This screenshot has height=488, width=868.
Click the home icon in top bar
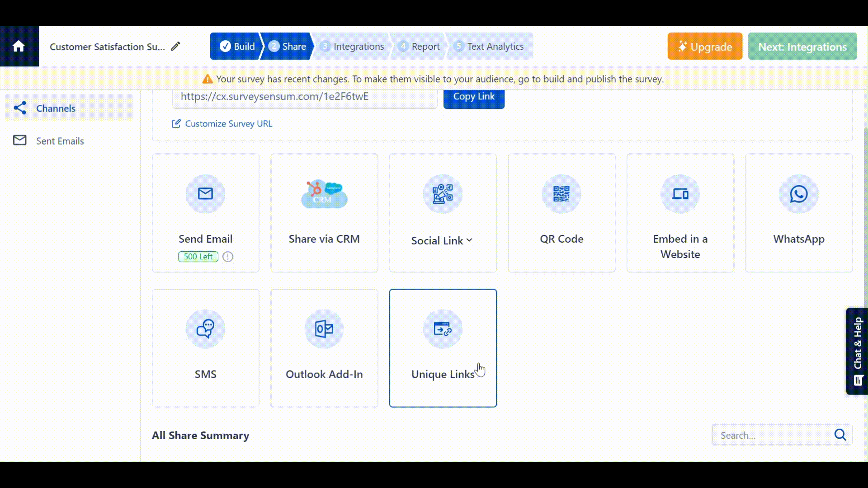click(19, 46)
